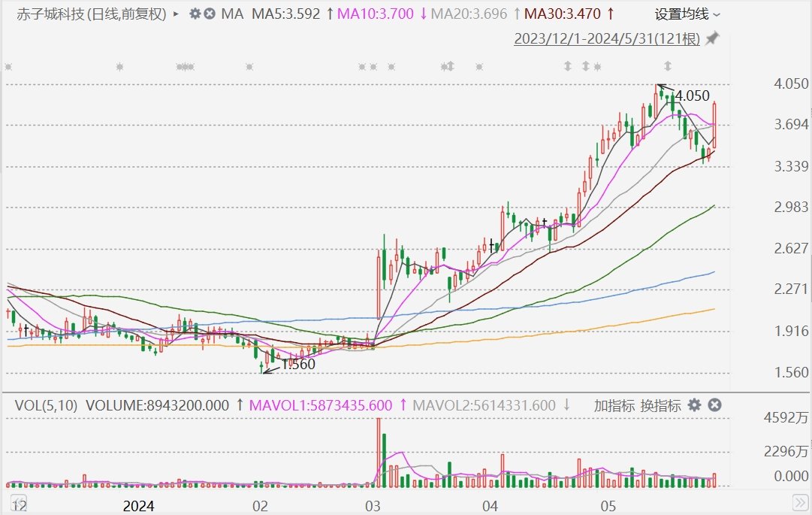Open VOL indicator settings gear

point(695,405)
